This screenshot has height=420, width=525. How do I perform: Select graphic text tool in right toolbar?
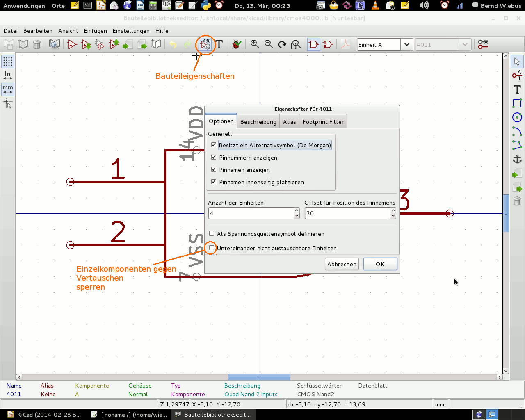click(517, 89)
